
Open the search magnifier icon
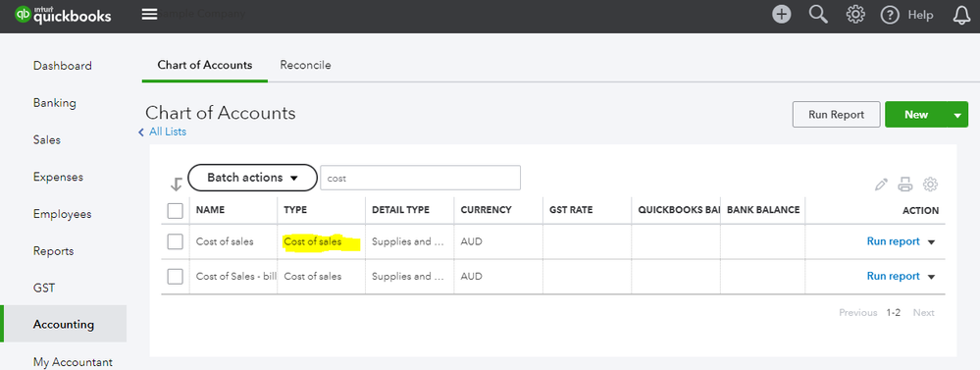pyautogui.click(x=818, y=15)
